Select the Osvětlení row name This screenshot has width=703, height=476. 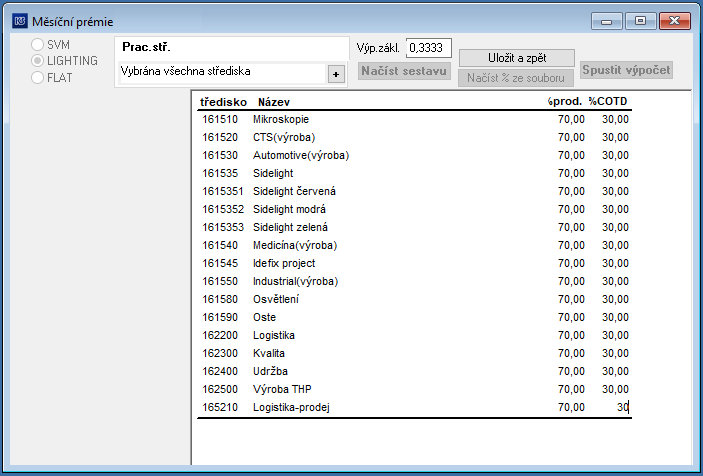pyautogui.click(x=276, y=299)
